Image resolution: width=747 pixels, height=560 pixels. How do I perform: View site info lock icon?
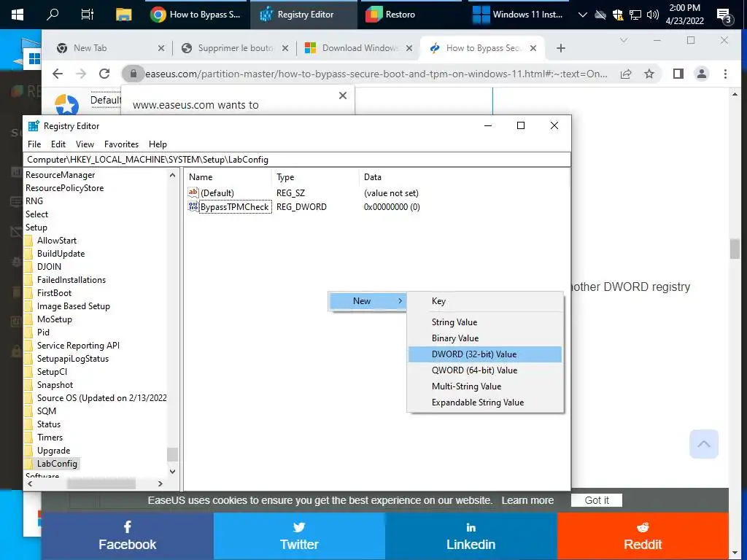133,74
